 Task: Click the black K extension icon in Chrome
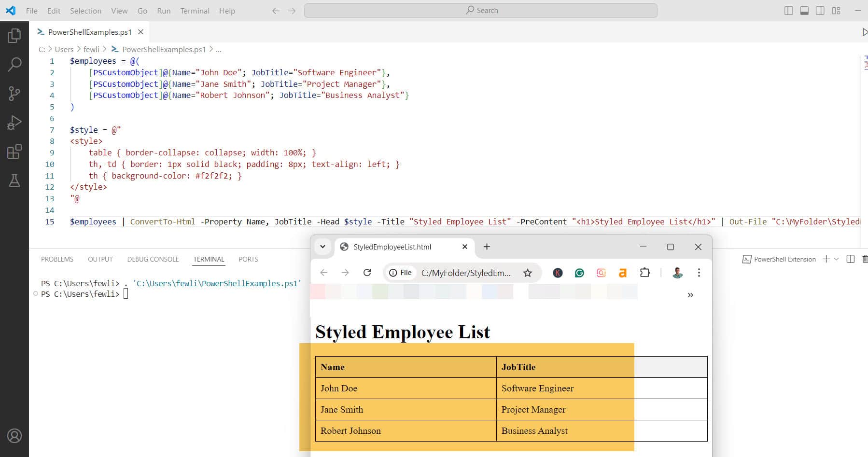558,273
